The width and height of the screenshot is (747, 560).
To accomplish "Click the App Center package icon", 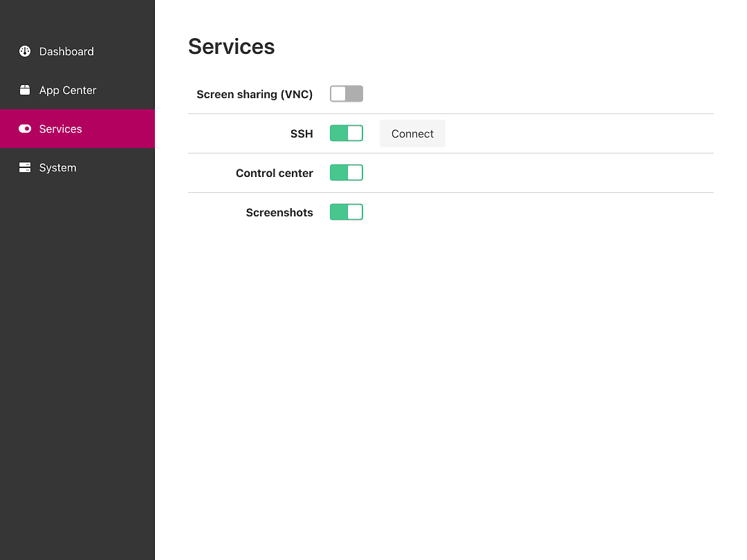I will (x=25, y=90).
